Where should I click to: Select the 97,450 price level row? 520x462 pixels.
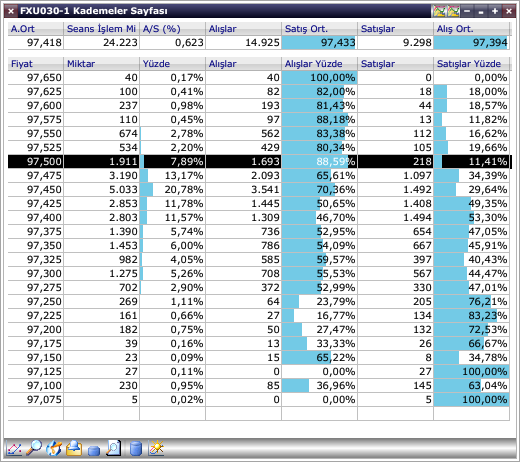(x=259, y=189)
